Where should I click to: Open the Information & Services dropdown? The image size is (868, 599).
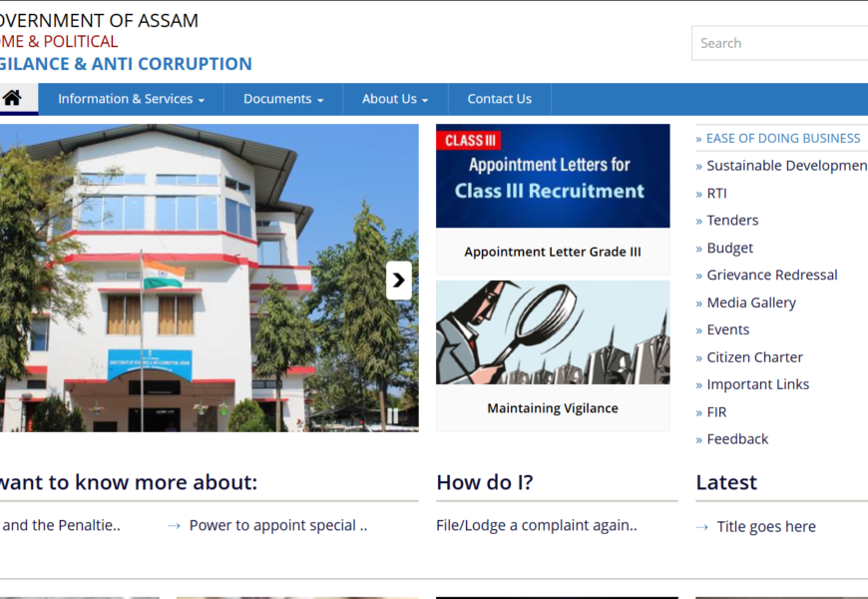131,99
